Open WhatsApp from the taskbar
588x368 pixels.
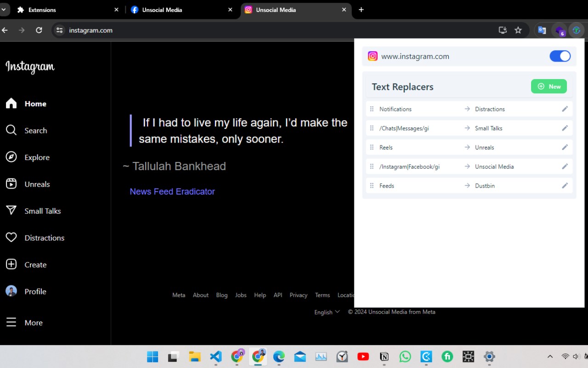pos(405,356)
